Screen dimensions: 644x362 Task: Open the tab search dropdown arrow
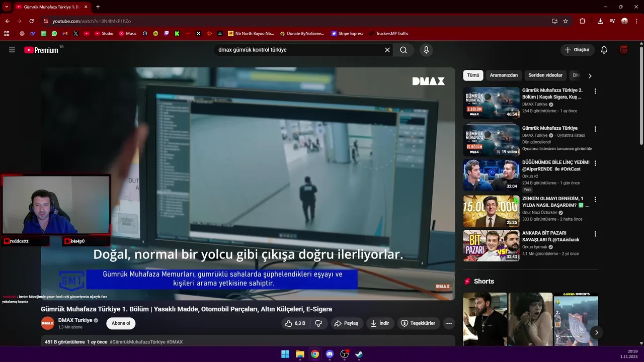(7, 7)
